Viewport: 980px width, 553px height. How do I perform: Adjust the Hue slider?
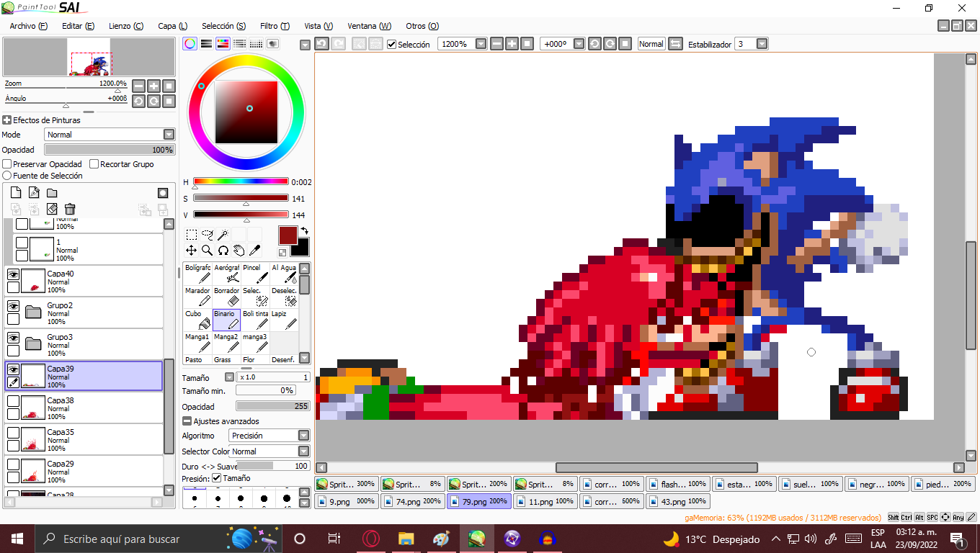241,181
